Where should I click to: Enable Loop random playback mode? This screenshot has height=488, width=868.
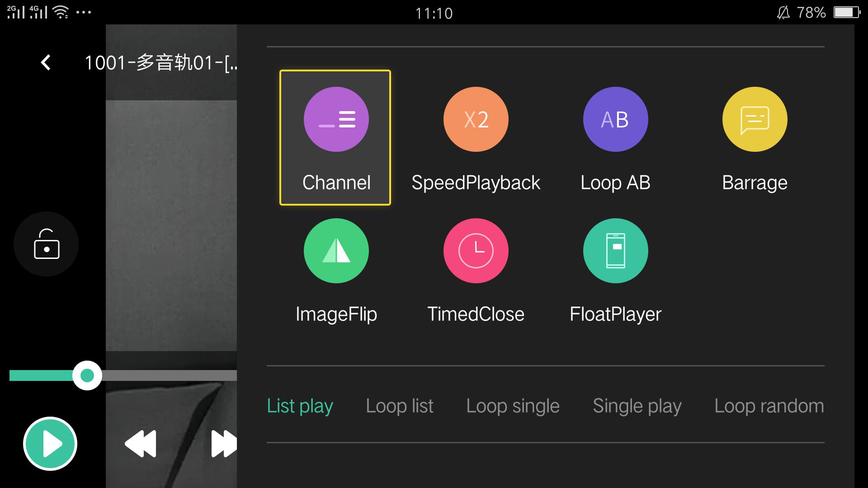pos(769,406)
